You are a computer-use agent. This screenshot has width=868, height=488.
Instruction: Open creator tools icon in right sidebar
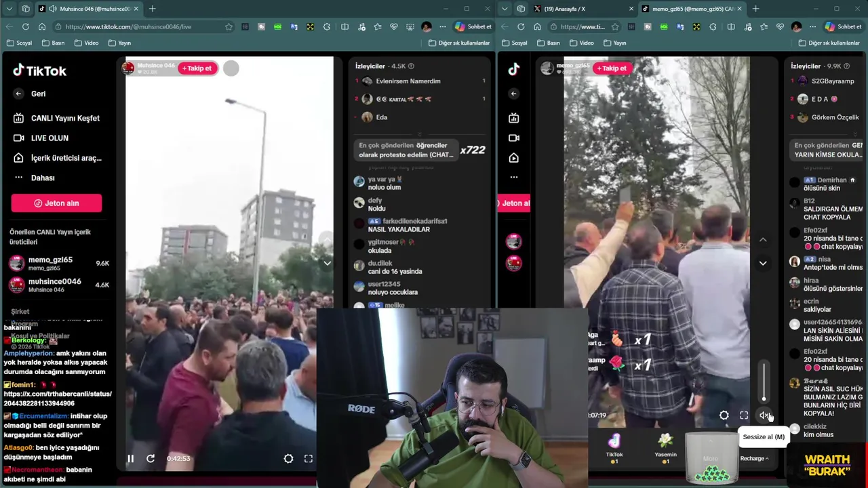click(x=513, y=158)
